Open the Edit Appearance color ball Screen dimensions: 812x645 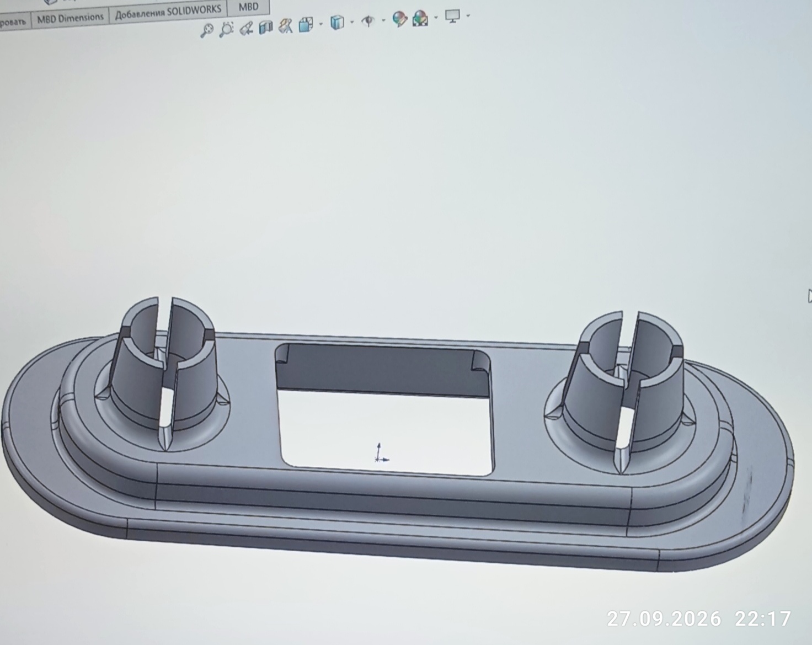pos(399,19)
